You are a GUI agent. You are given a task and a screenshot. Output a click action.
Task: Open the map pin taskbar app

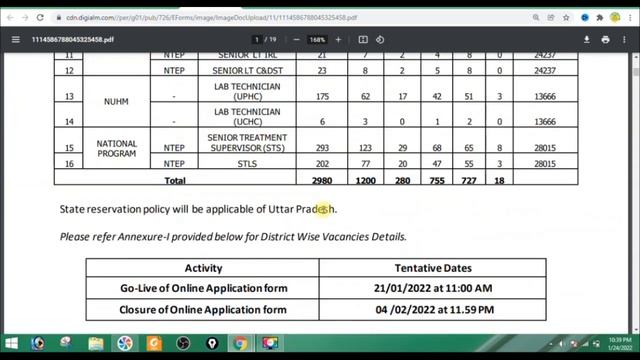point(212,343)
